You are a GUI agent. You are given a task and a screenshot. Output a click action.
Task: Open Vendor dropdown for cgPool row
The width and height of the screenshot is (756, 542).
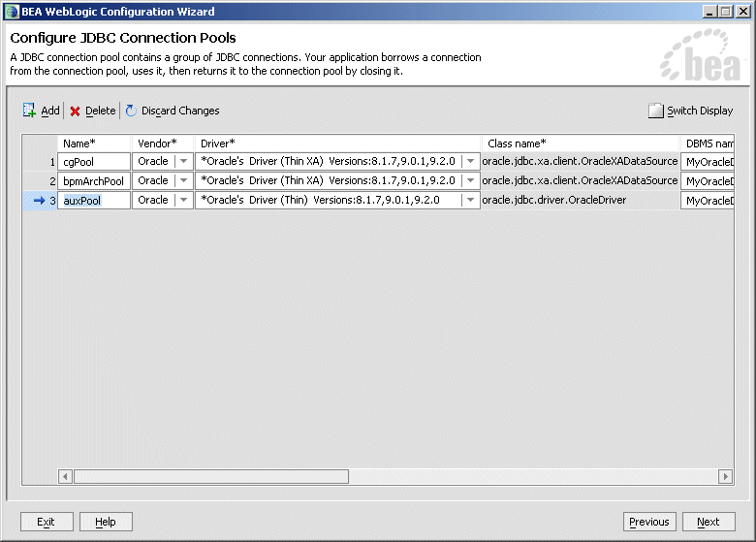[x=184, y=162]
